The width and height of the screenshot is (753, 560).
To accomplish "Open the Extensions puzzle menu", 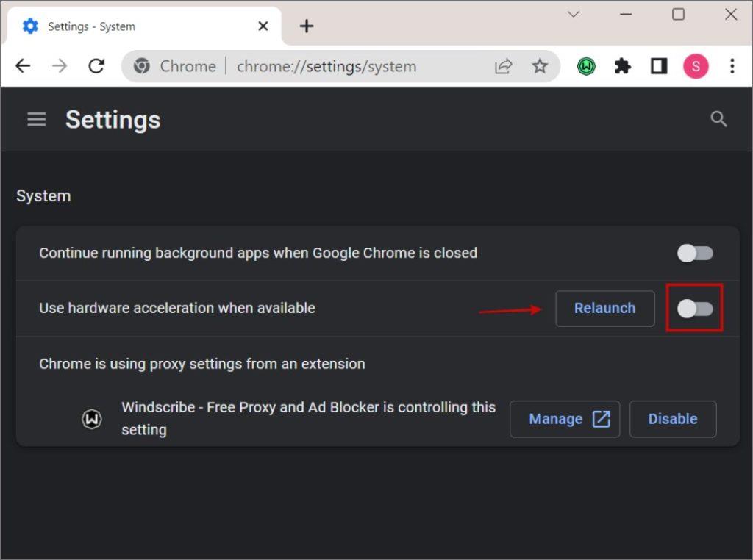I will click(622, 66).
